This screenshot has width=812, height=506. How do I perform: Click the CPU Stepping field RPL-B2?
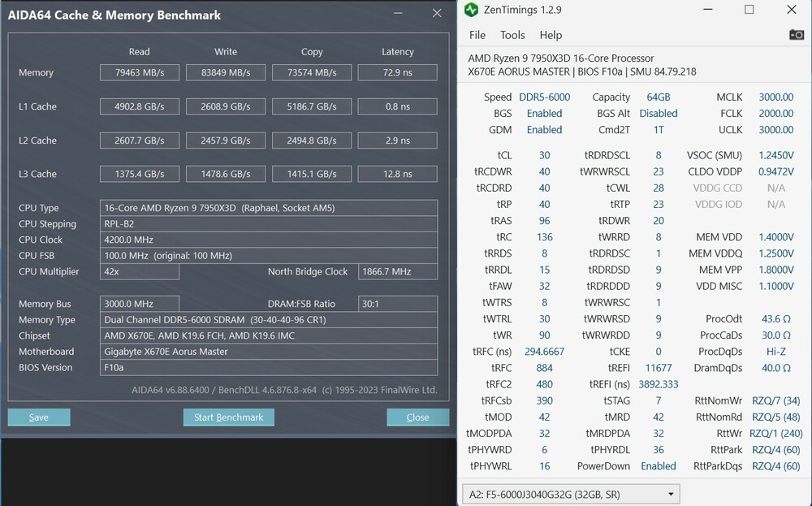[x=269, y=223]
